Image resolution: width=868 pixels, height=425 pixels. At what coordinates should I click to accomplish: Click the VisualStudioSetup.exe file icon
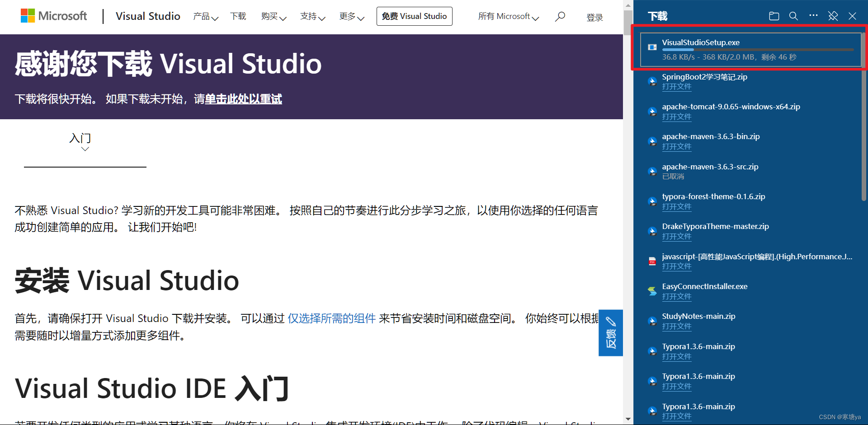(x=652, y=47)
